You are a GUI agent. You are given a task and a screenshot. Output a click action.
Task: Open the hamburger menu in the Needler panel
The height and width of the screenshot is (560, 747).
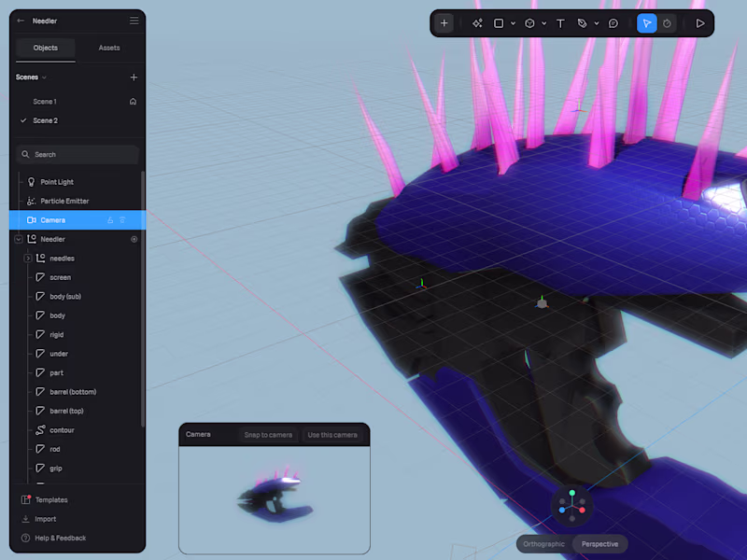(134, 21)
